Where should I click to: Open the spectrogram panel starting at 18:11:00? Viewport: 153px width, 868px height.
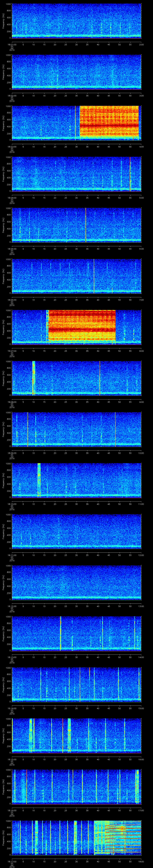pos(76,531)
